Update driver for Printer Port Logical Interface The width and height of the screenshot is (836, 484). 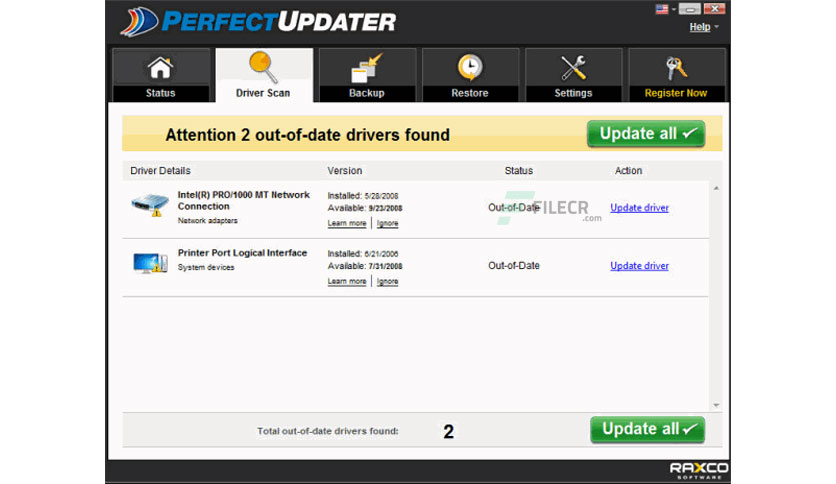639,266
